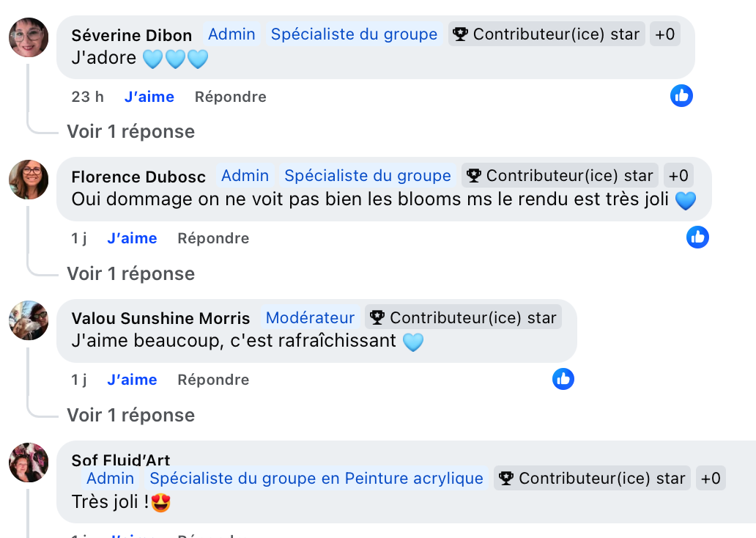756x538 pixels.
Task: Click Répondre under Séverine Dibon's comment
Action: 230,97
